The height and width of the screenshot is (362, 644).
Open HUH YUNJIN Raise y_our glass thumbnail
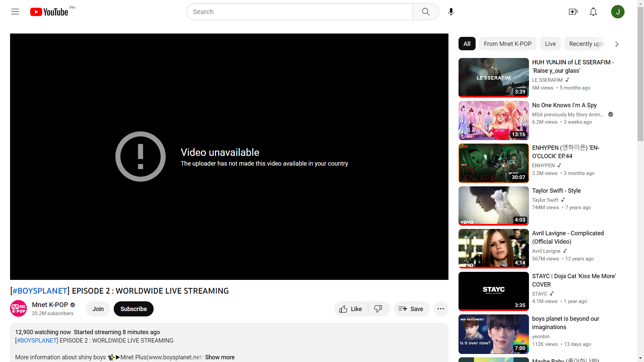tap(493, 77)
